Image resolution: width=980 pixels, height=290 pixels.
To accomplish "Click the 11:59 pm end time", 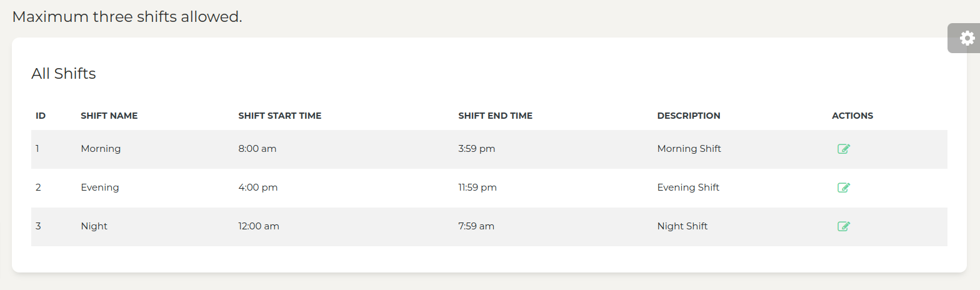I will (477, 187).
